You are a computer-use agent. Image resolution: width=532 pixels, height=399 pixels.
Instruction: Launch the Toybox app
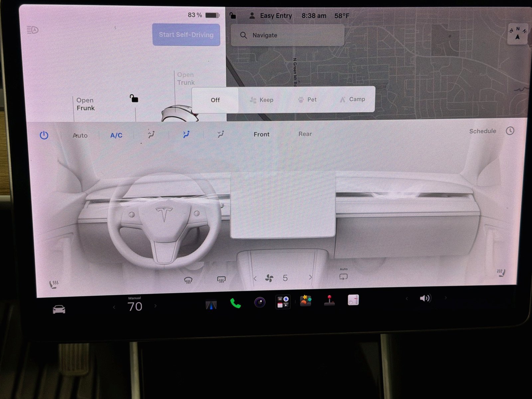tap(305, 301)
